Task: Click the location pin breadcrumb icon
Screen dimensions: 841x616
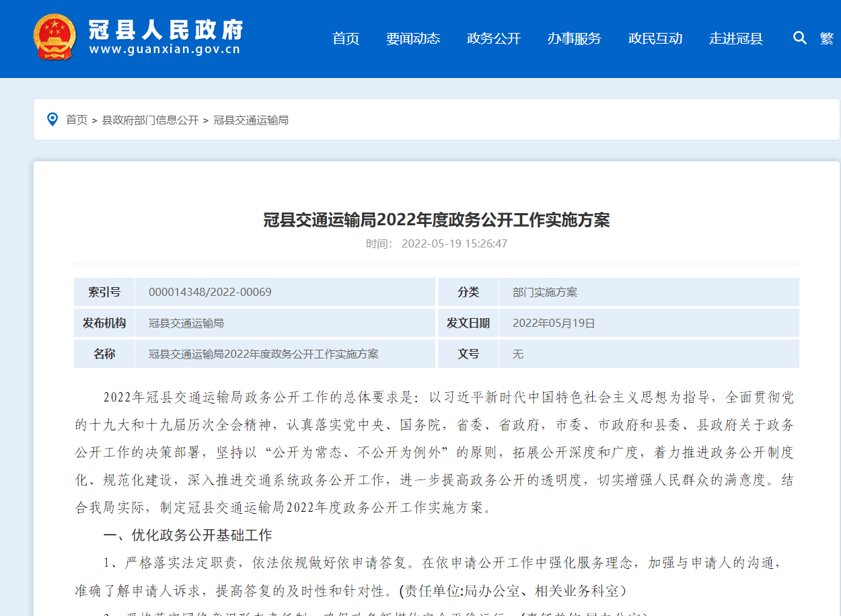Action: point(52,120)
